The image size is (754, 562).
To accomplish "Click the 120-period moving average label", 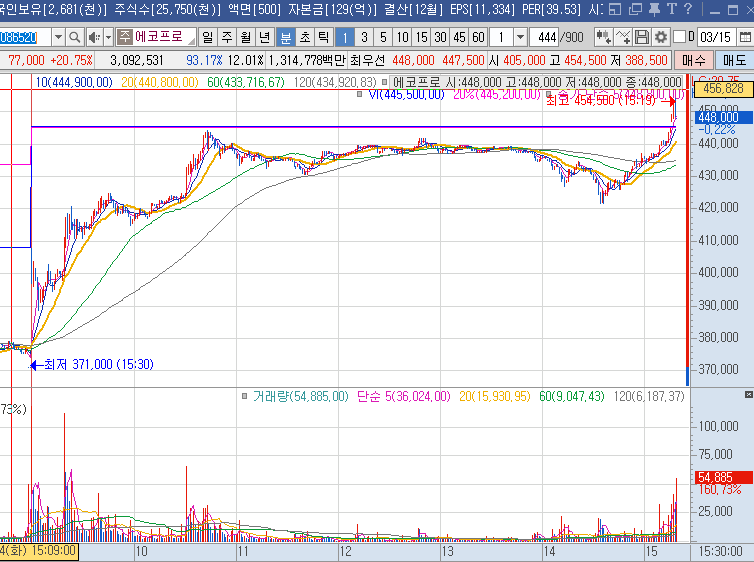I will [335, 82].
